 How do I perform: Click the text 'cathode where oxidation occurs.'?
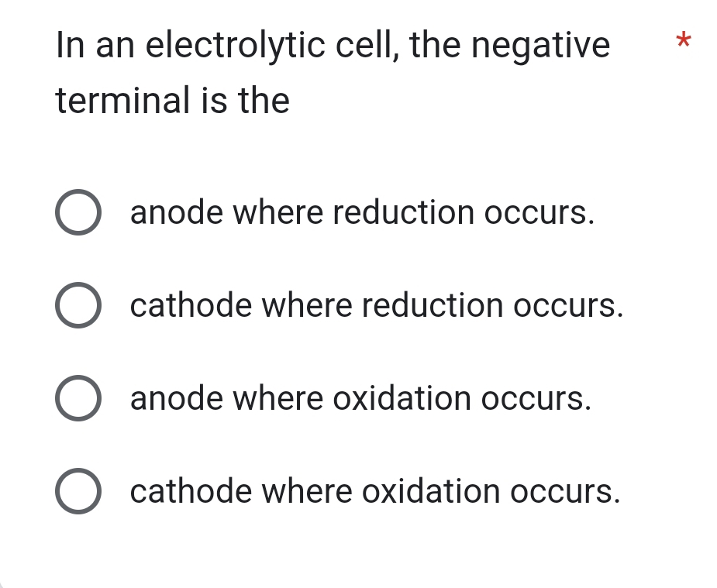click(x=375, y=491)
